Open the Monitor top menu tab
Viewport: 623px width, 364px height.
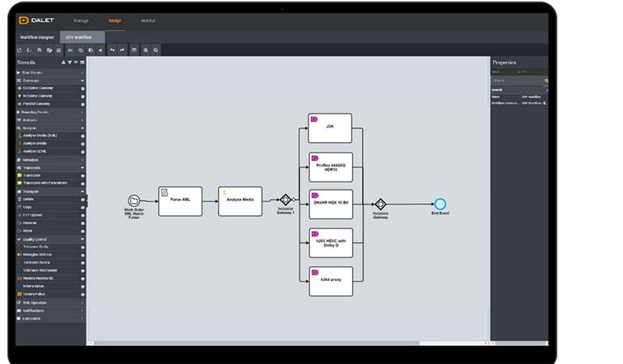click(x=148, y=21)
